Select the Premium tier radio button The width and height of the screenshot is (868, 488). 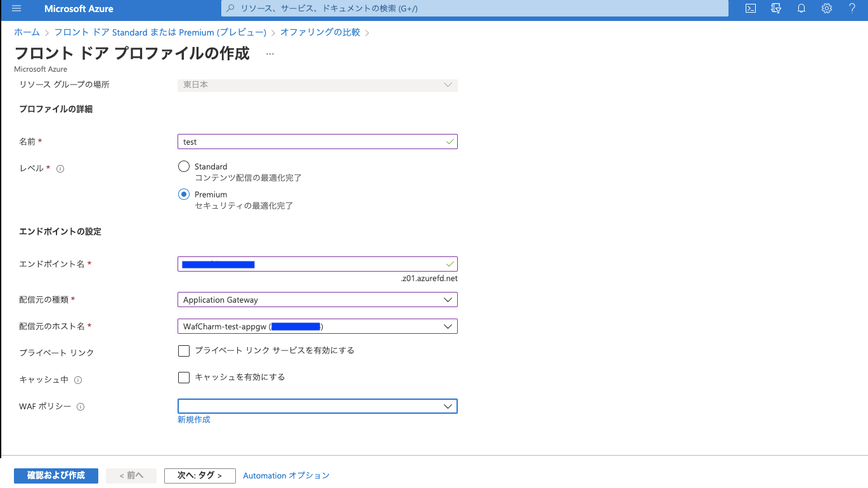click(184, 194)
